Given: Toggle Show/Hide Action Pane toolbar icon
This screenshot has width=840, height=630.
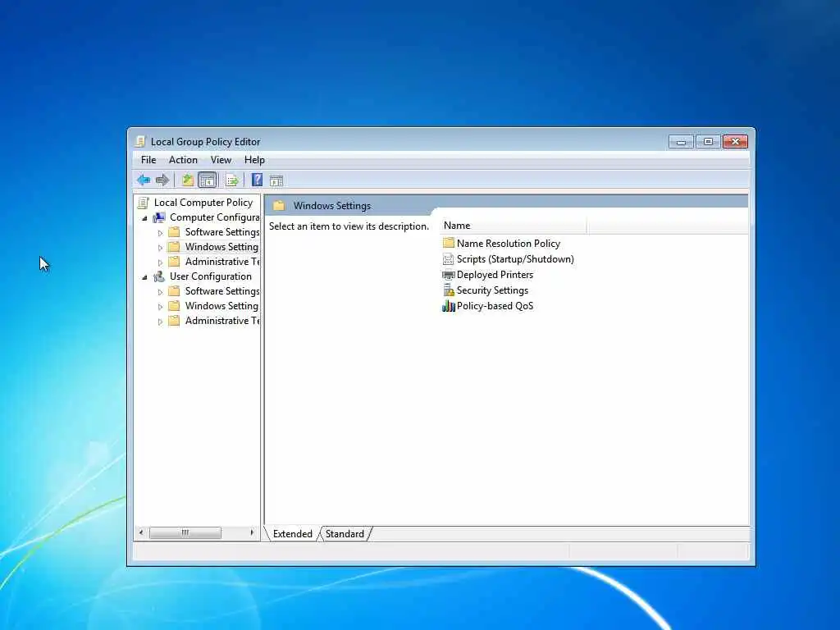Looking at the screenshot, I should [x=276, y=181].
